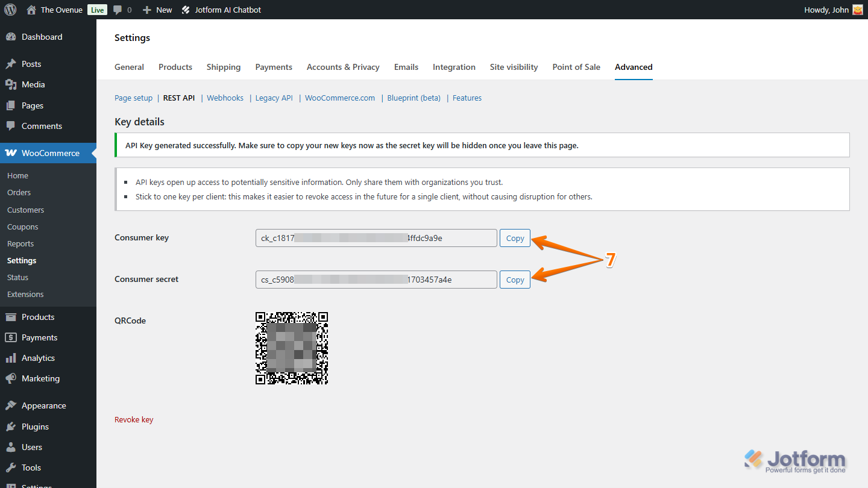Open Comments via the speech bubble icon
The image size is (868, 488).
pos(12,126)
